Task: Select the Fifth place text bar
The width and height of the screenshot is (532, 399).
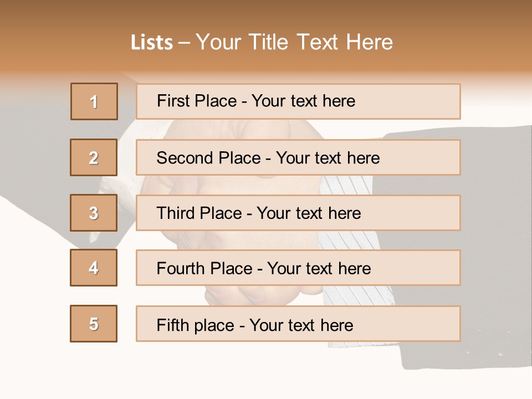Action: point(298,324)
